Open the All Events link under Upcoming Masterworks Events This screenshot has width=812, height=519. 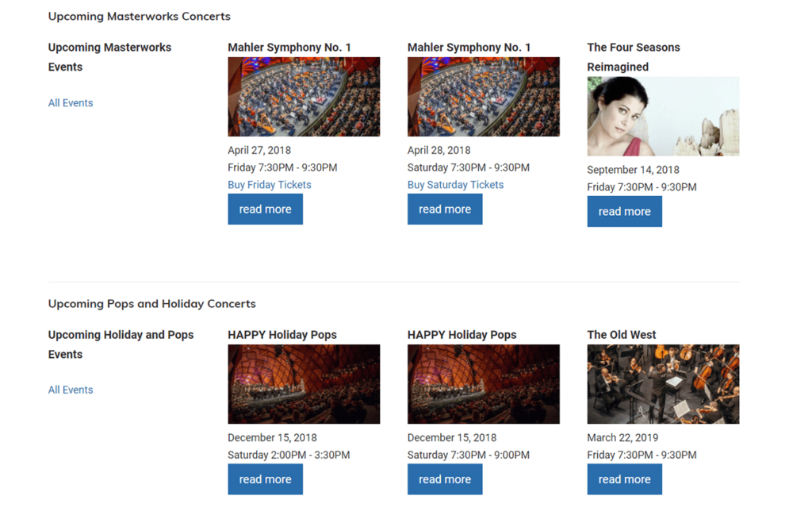click(x=70, y=102)
